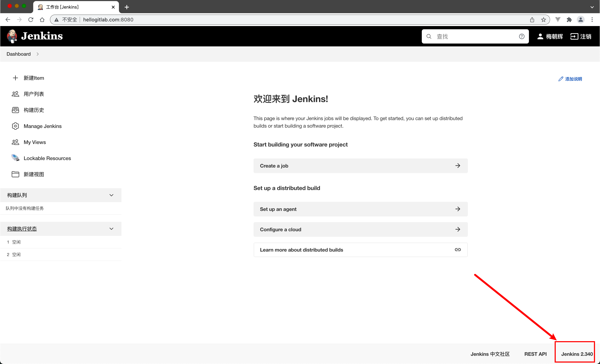The width and height of the screenshot is (600, 364).
Task: Click the 新建视图 folder icon
Action: 15,174
